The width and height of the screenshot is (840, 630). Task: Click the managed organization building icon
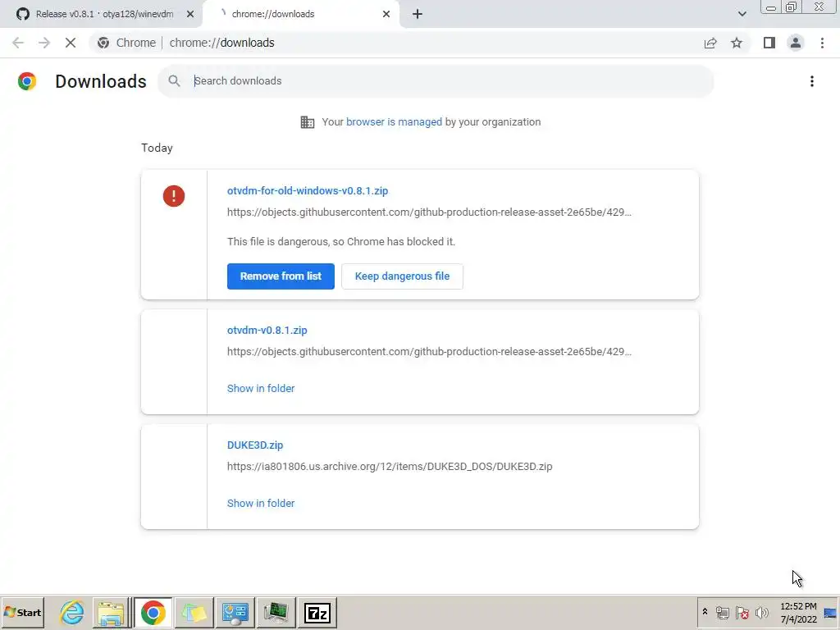click(308, 122)
